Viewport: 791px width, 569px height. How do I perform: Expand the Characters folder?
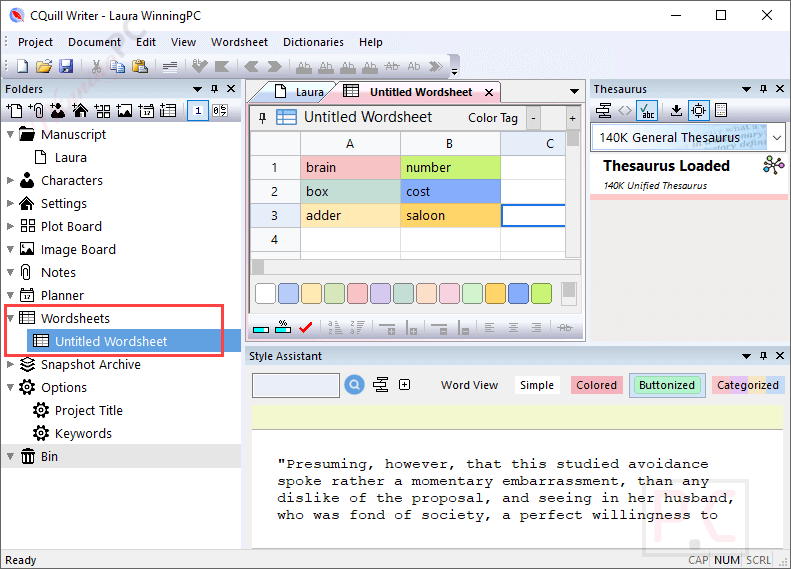(10, 180)
